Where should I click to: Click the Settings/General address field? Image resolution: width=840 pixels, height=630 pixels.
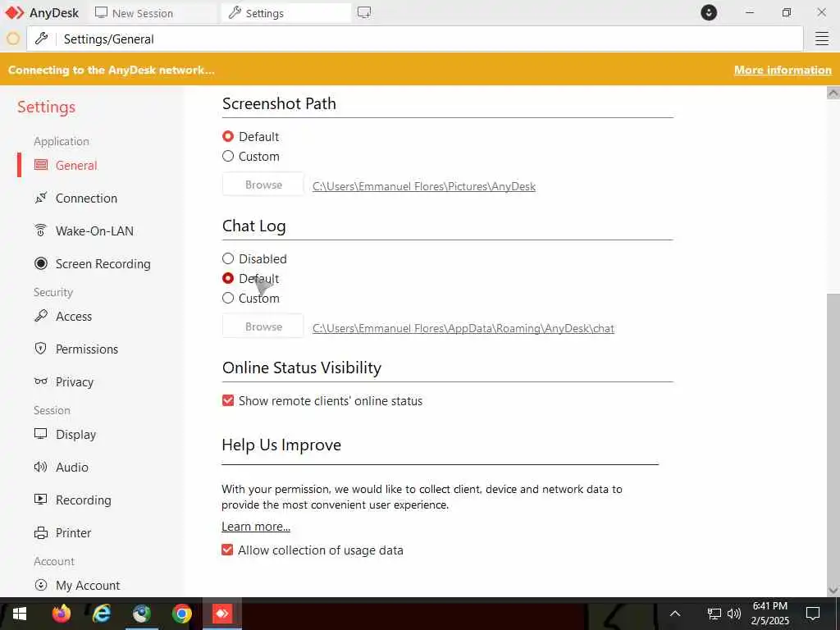415,39
